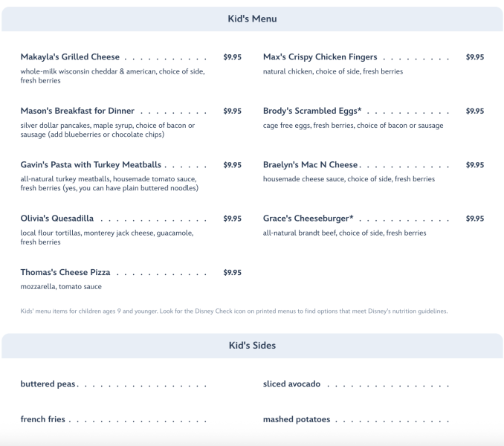
Task: Select Max's Crispy Chicken Fingers title
Action: click(x=320, y=57)
